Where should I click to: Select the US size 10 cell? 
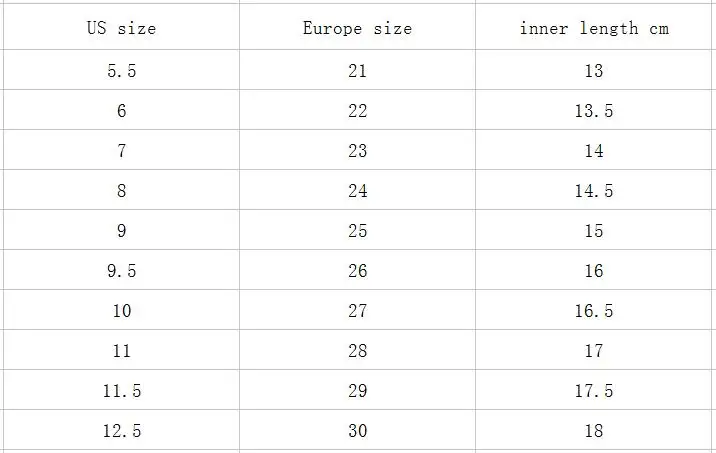[121, 310]
